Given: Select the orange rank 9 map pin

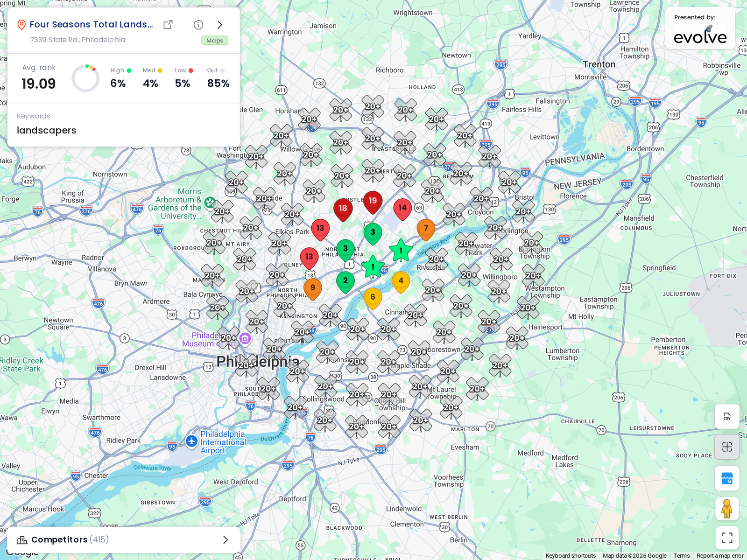Looking at the screenshot, I should [x=313, y=289].
